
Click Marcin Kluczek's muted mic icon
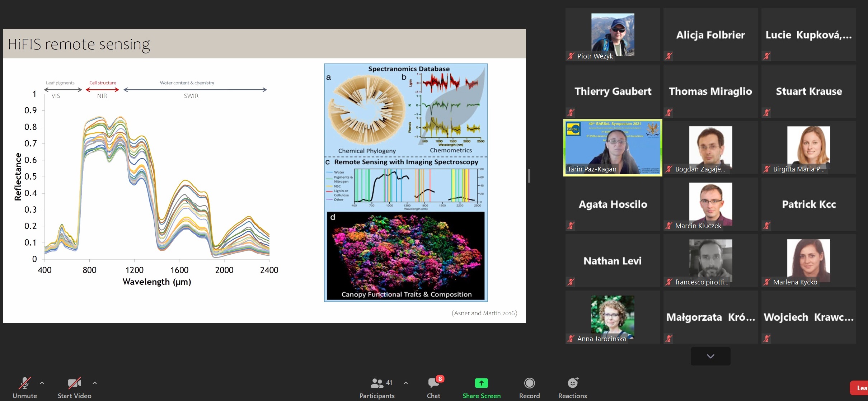pyautogui.click(x=669, y=226)
